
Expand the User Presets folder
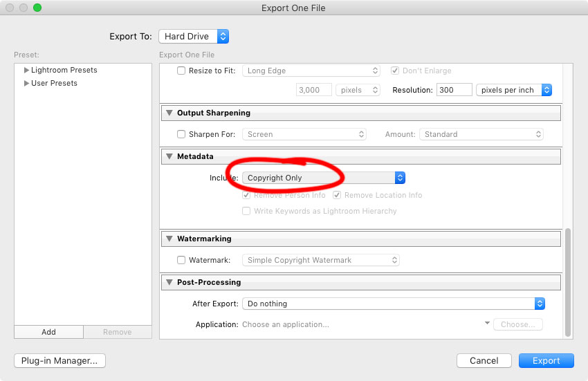26,83
